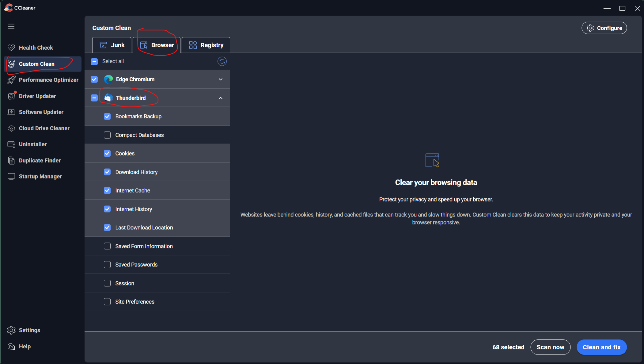Open Driver Updater from sidebar

[43, 96]
